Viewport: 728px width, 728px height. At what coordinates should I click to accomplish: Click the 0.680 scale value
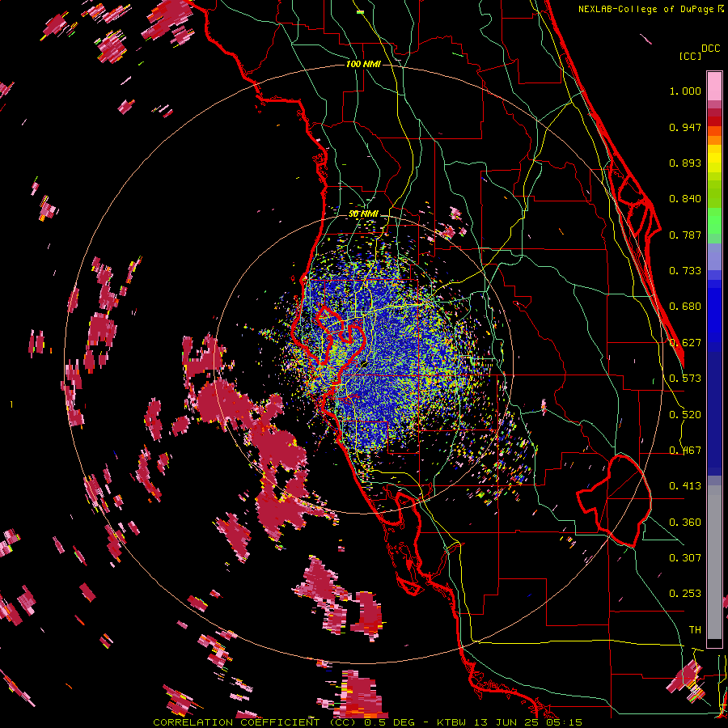pos(685,307)
